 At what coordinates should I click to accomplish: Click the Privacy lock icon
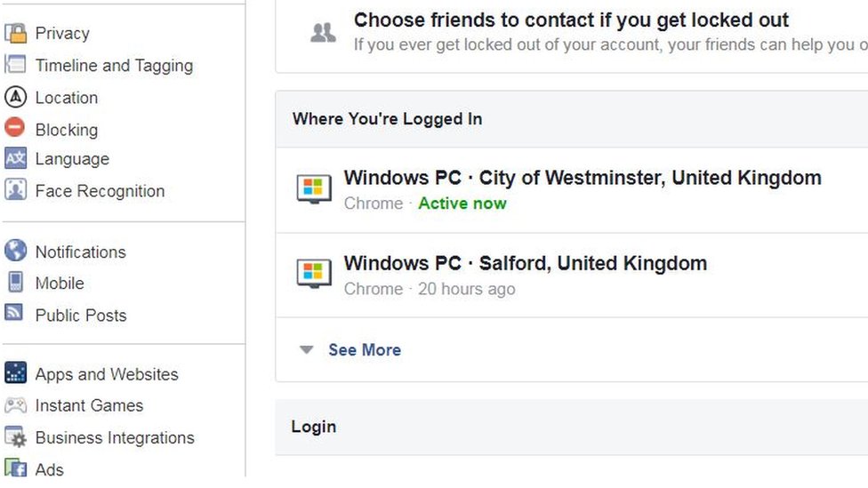[15, 33]
